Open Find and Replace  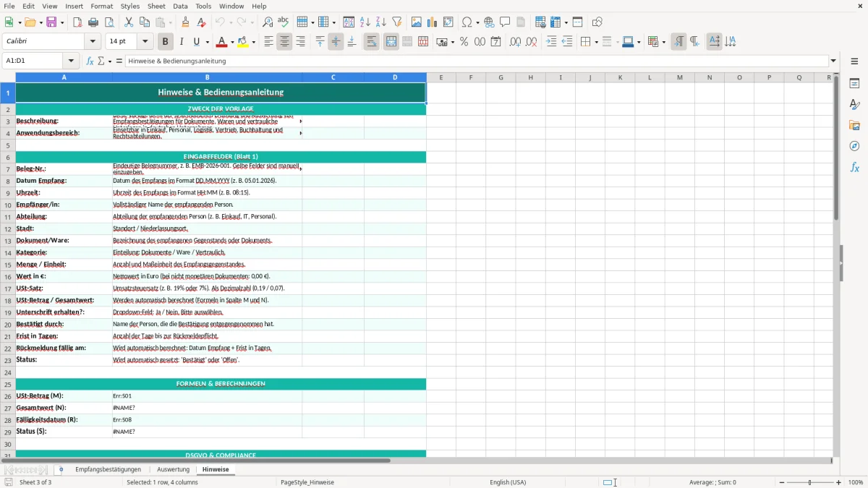268,22
